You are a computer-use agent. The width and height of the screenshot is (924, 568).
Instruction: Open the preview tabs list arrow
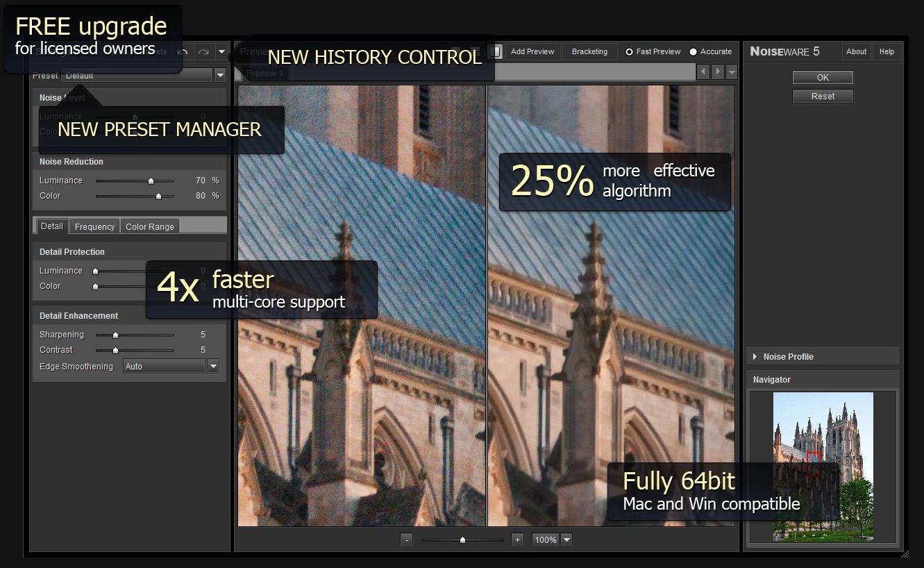(731, 72)
